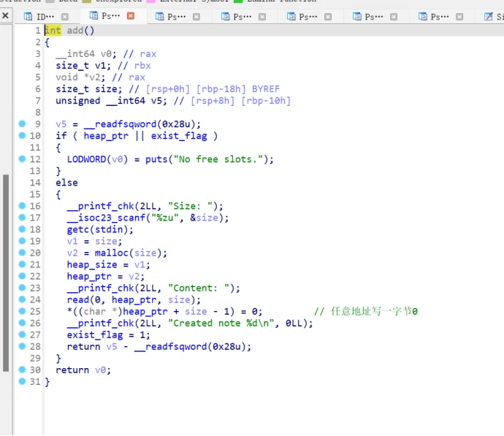Close the active pseudocode tab with red X

point(131,15)
